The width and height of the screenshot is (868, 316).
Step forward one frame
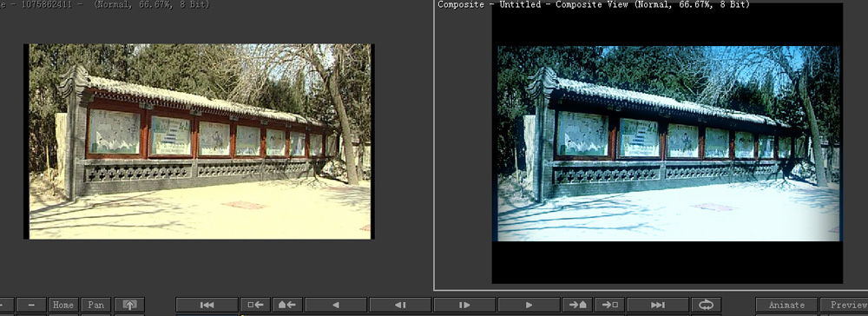464,305
